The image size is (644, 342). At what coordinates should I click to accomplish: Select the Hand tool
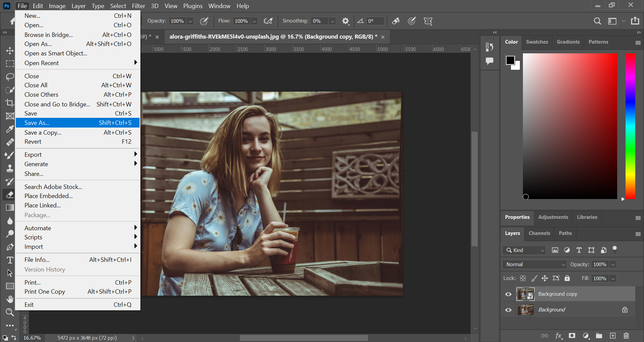coord(10,299)
